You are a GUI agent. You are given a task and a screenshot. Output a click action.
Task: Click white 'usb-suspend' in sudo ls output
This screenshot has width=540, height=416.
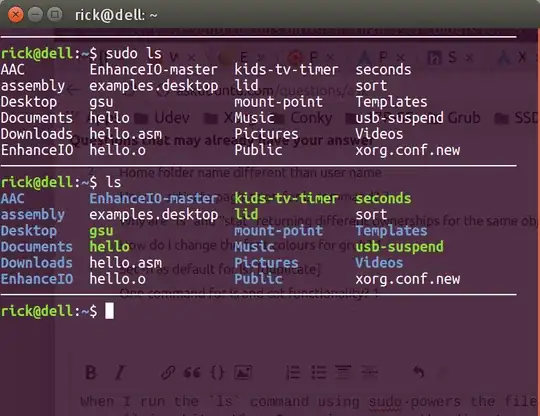(399, 118)
